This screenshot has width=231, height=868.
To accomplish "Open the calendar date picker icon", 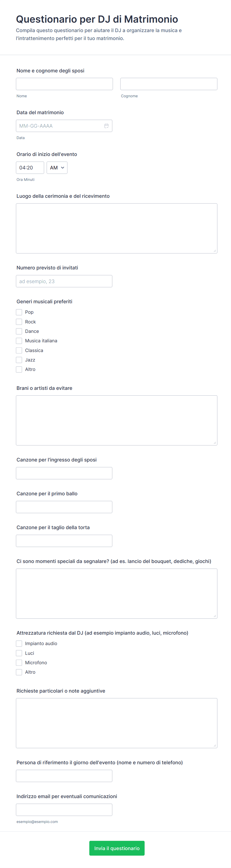I will pyautogui.click(x=106, y=126).
